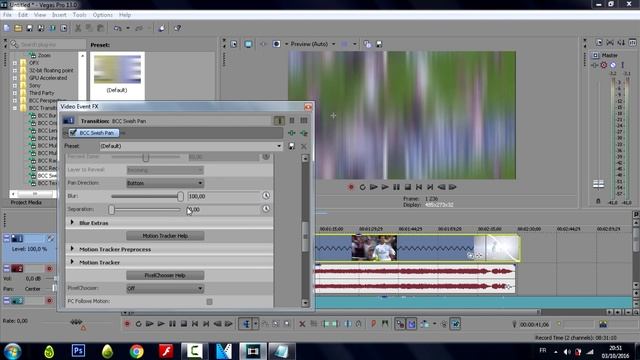Click the Video preview on external monitor icon
This screenshot has width=640, height=360.
[x=248, y=44]
